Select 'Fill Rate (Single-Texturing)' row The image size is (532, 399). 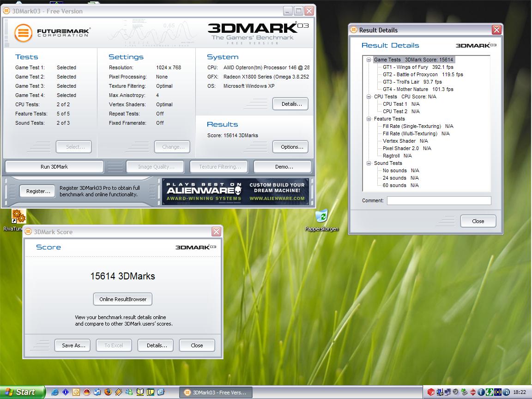tap(418, 126)
